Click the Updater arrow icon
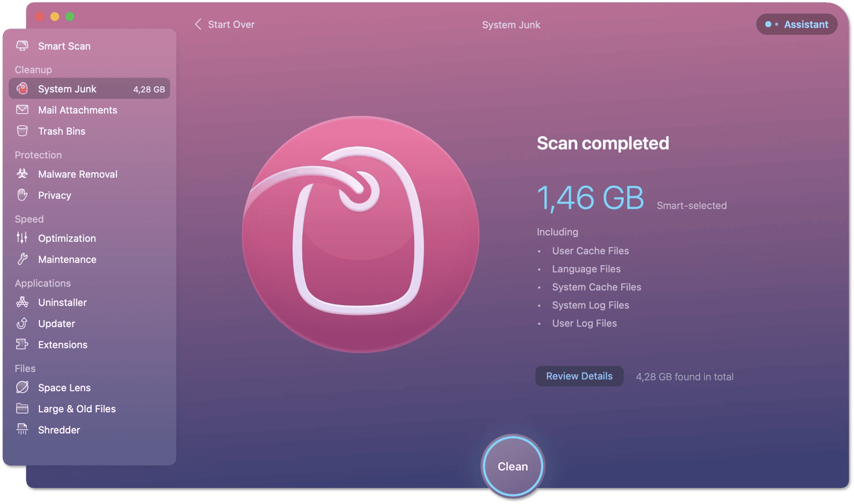 [22, 323]
